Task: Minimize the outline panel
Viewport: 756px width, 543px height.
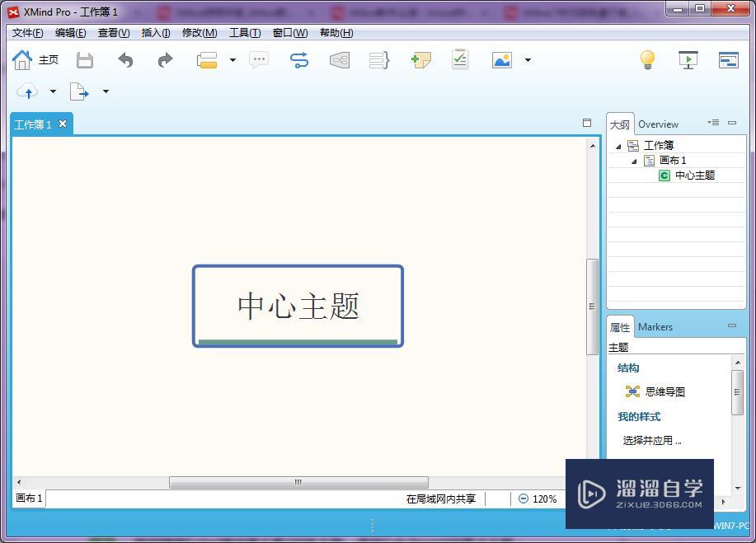Action: [x=732, y=123]
